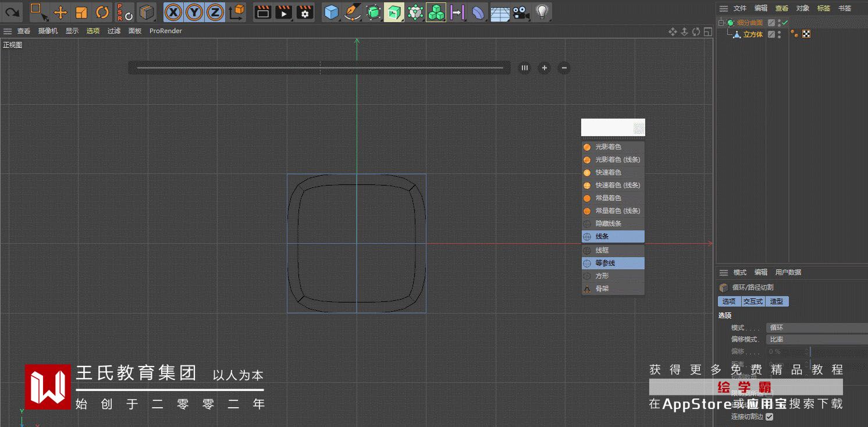
Task: Open the render settings clapperboard icon
Action: (x=305, y=12)
